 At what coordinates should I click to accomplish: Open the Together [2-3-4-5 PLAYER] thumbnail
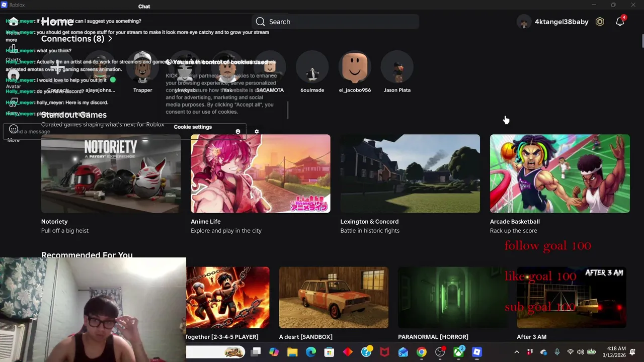point(227,298)
